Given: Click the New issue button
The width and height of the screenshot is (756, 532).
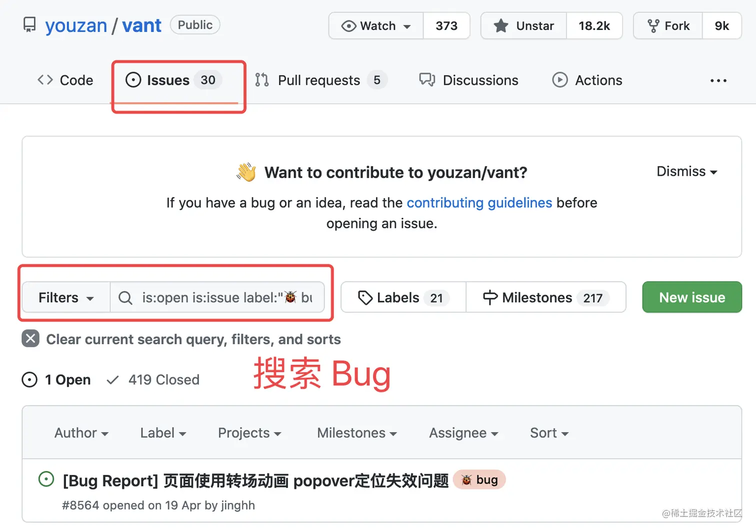Looking at the screenshot, I should (x=691, y=297).
